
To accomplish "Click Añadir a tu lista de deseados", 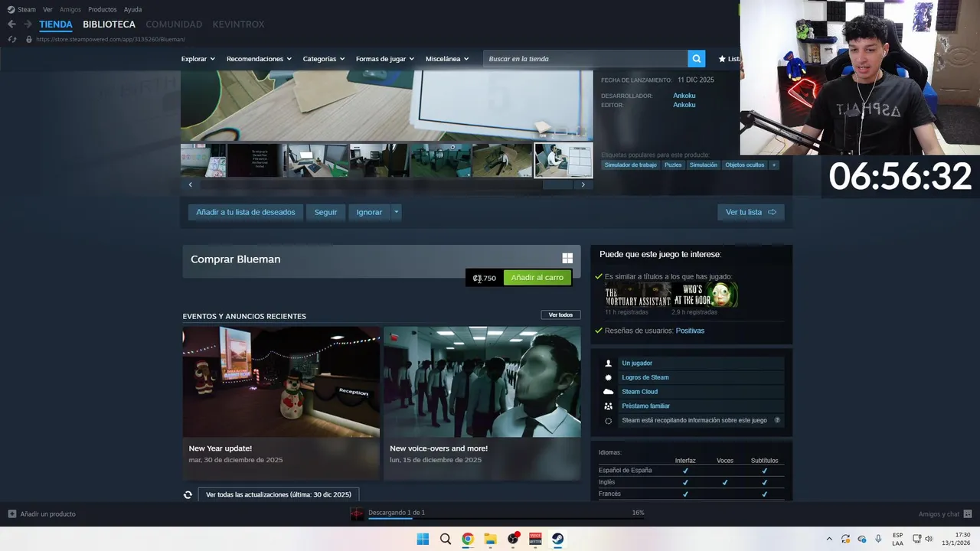I will coord(246,212).
